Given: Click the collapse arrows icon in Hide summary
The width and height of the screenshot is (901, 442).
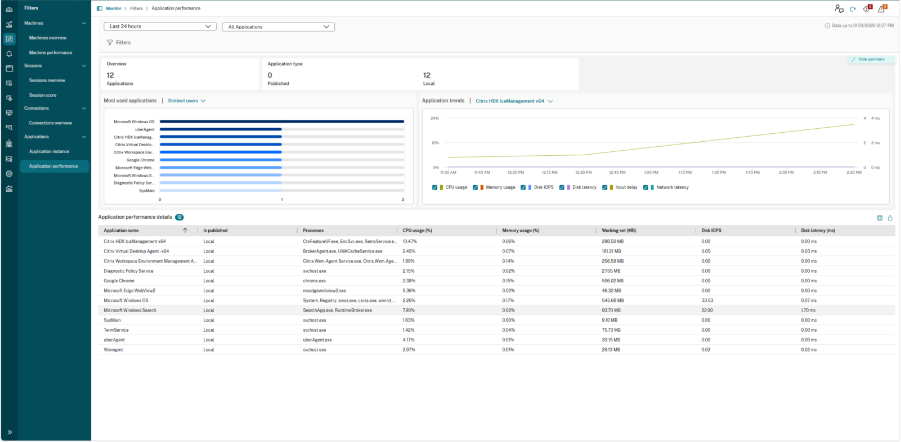Looking at the screenshot, I should coord(854,59).
